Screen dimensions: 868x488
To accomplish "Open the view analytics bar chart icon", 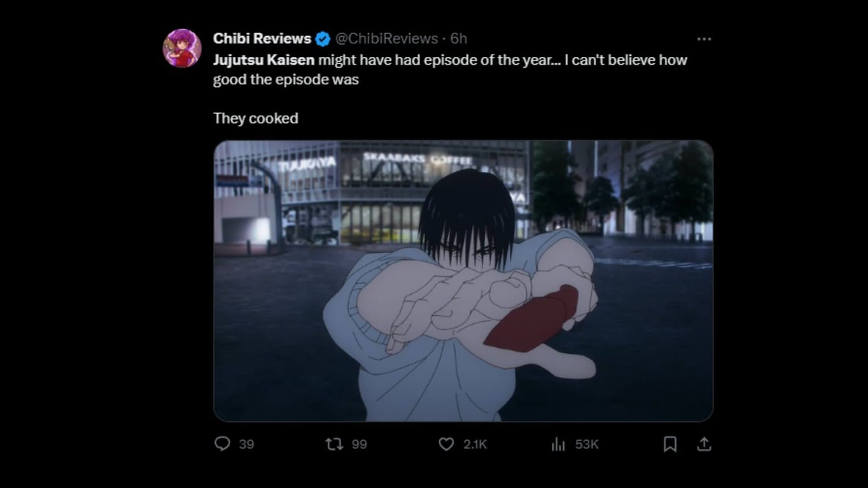I will (x=558, y=444).
